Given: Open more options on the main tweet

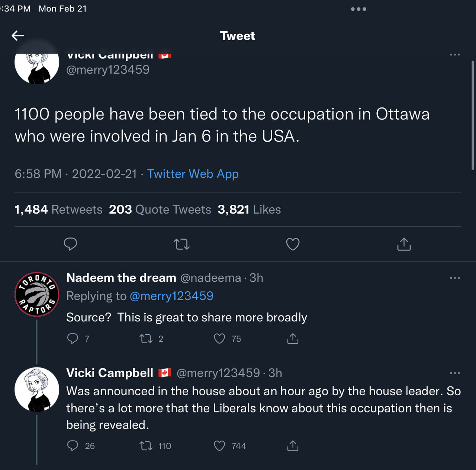Looking at the screenshot, I should pos(455,55).
